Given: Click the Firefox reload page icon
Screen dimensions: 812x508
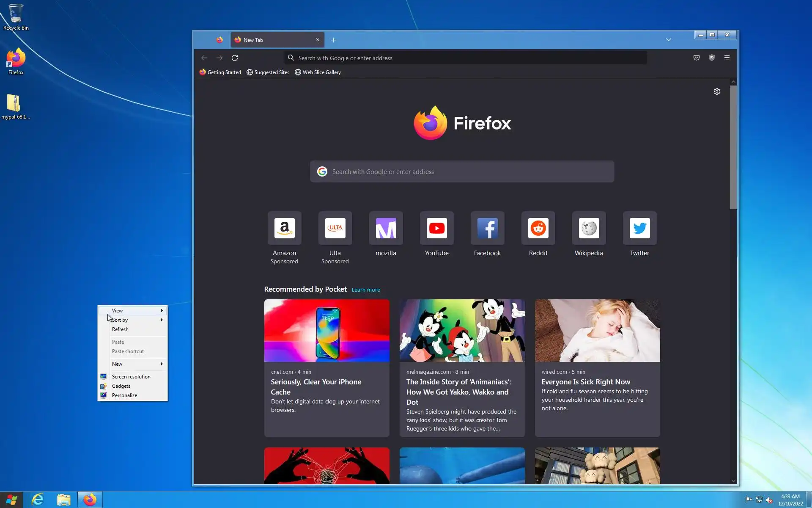Looking at the screenshot, I should point(235,58).
